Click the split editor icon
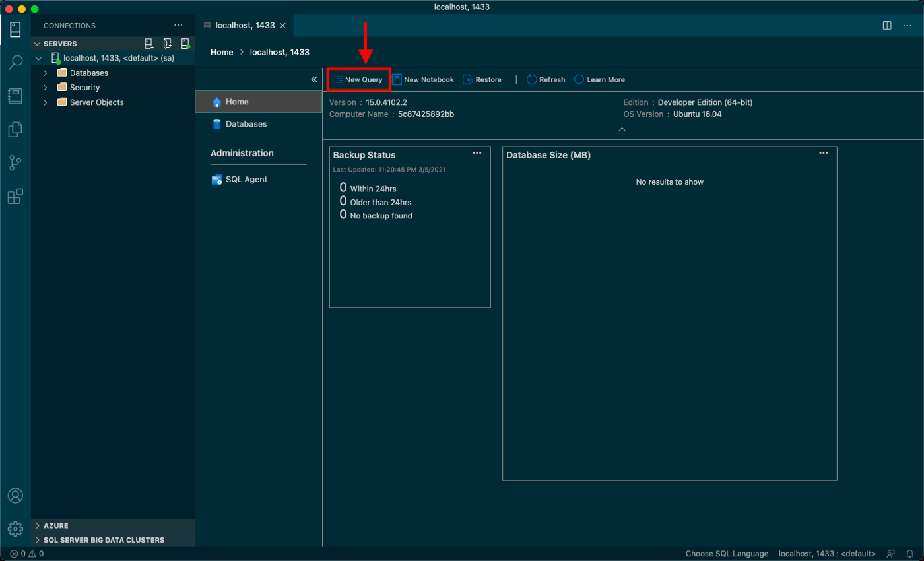 pos(887,25)
